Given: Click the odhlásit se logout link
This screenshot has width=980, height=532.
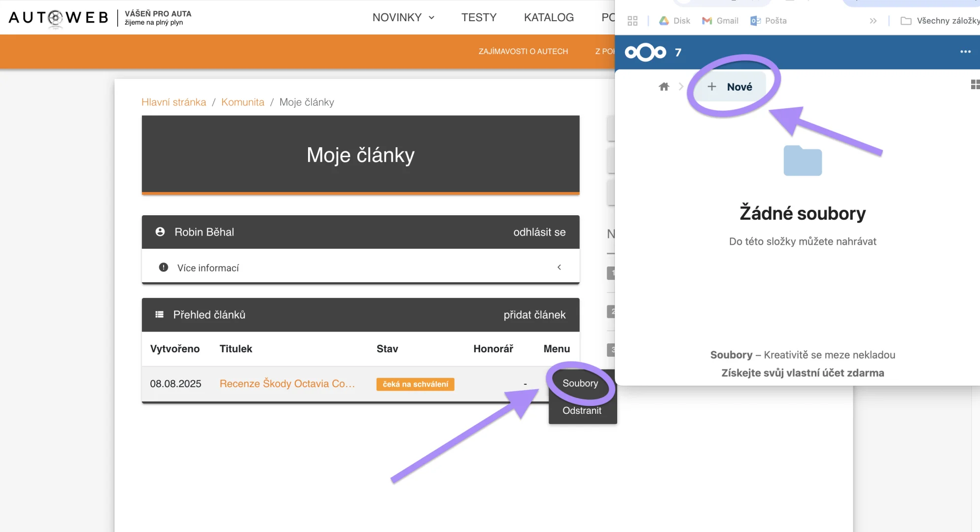Looking at the screenshot, I should [539, 232].
